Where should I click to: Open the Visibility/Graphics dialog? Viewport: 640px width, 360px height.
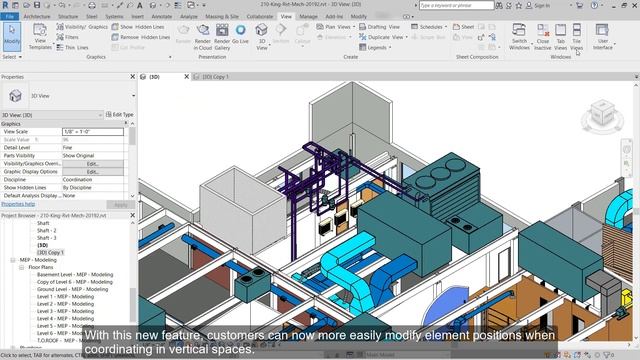click(82, 27)
